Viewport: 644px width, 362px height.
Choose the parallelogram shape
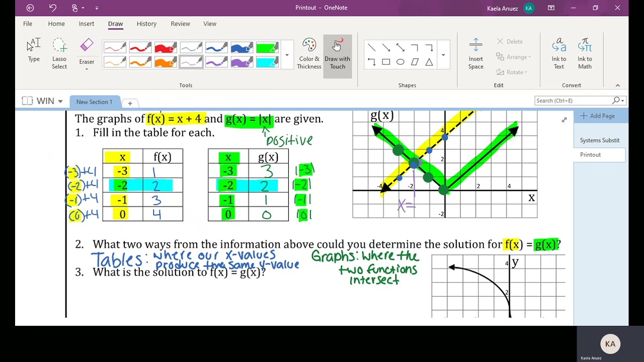pos(415,62)
